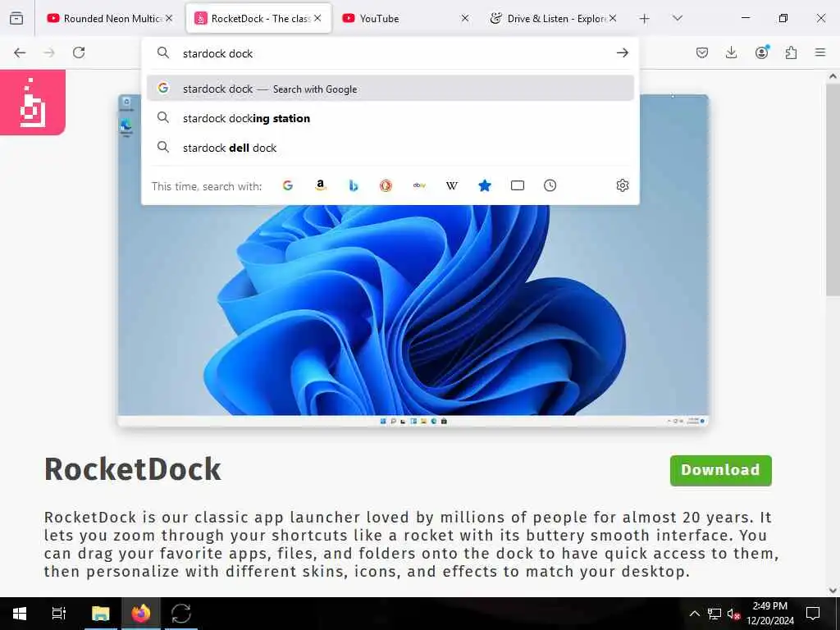The height and width of the screenshot is (630, 840).
Task: Open the taskbar clock showing 2:49 PM
Action: tap(769, 614)
